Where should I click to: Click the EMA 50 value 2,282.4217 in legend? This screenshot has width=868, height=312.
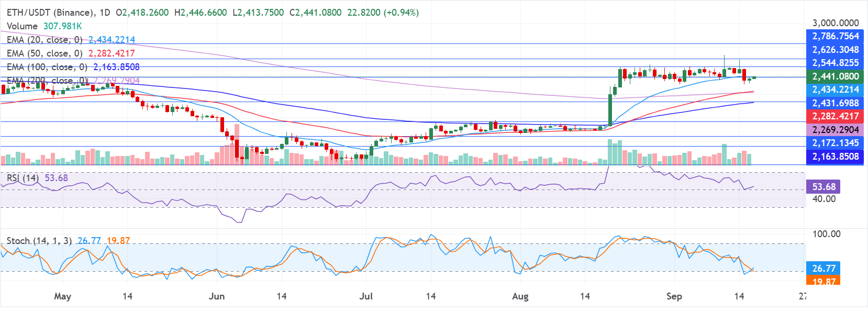(112, 53)
